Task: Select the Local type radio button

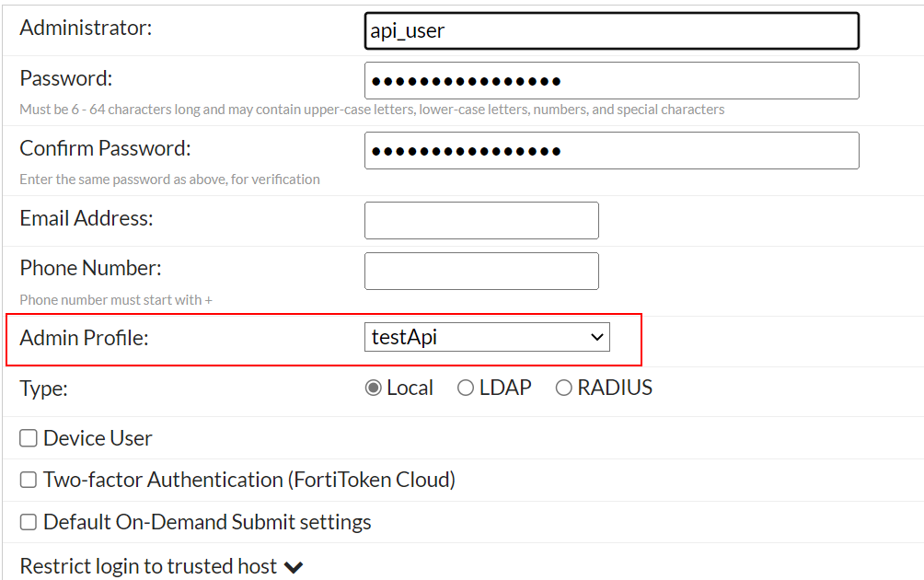Action: 374,389
